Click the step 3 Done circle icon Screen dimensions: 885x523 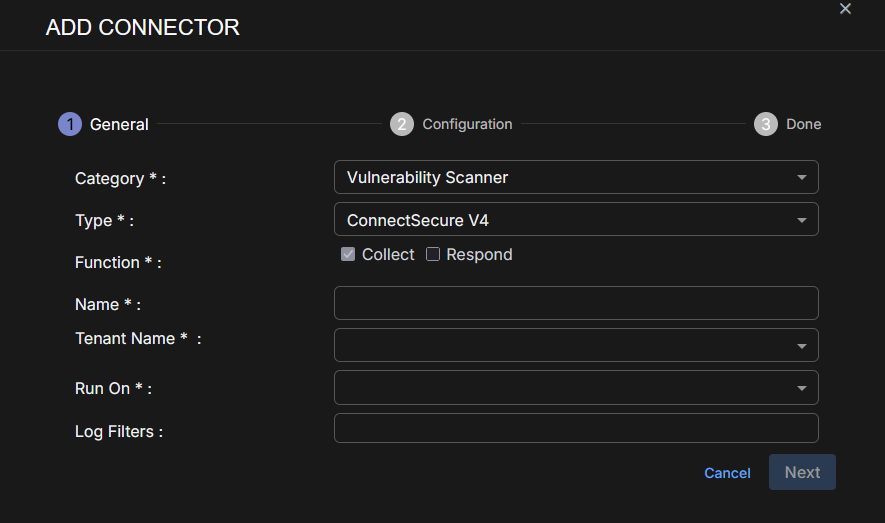click(x=766, y=124)
